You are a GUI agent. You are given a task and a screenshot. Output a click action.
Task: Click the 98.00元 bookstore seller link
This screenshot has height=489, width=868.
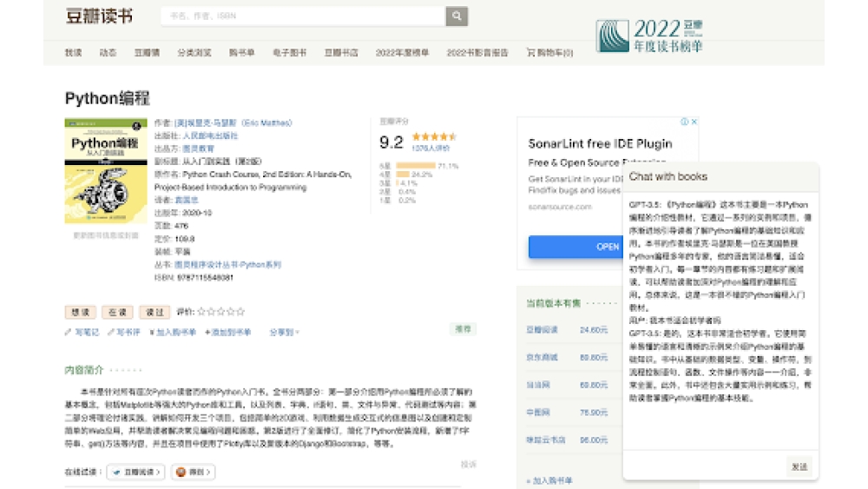coord(546,439)
